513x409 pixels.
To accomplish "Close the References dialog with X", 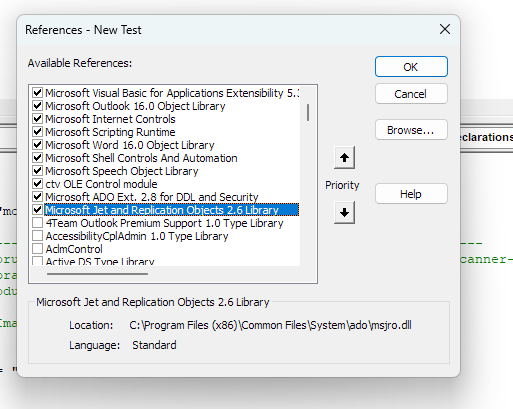I will 445,29.
